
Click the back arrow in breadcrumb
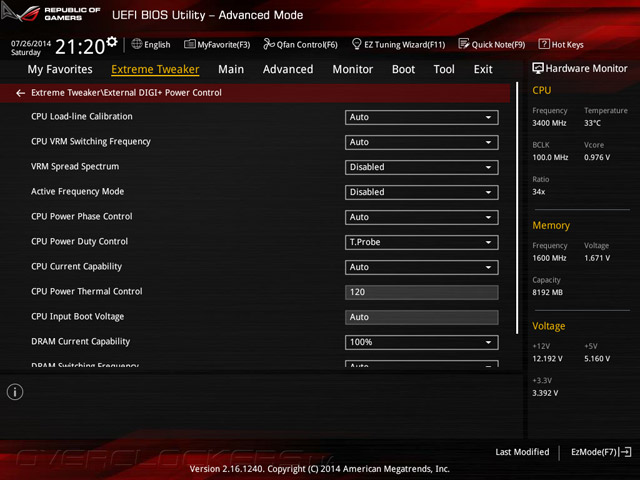tap(20, 93)
